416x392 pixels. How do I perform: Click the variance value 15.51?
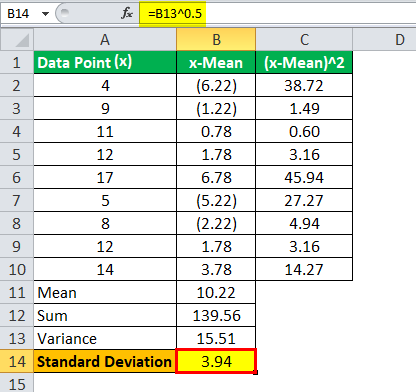point(216,338)
